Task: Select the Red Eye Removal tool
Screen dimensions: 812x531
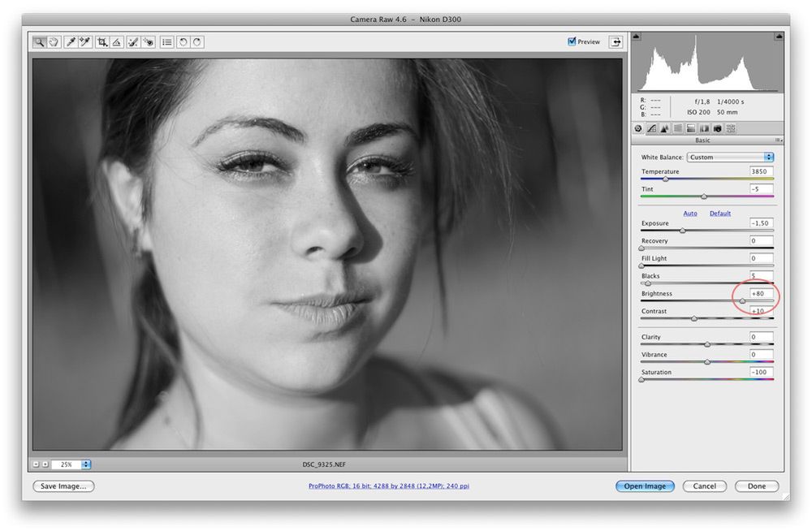Action: 148,42
